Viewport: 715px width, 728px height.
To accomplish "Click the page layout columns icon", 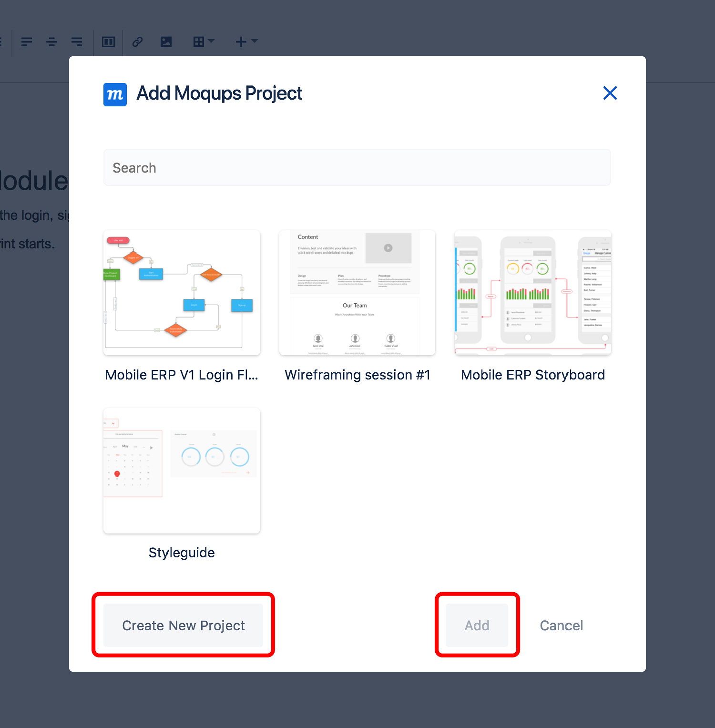I will (108, 42).
